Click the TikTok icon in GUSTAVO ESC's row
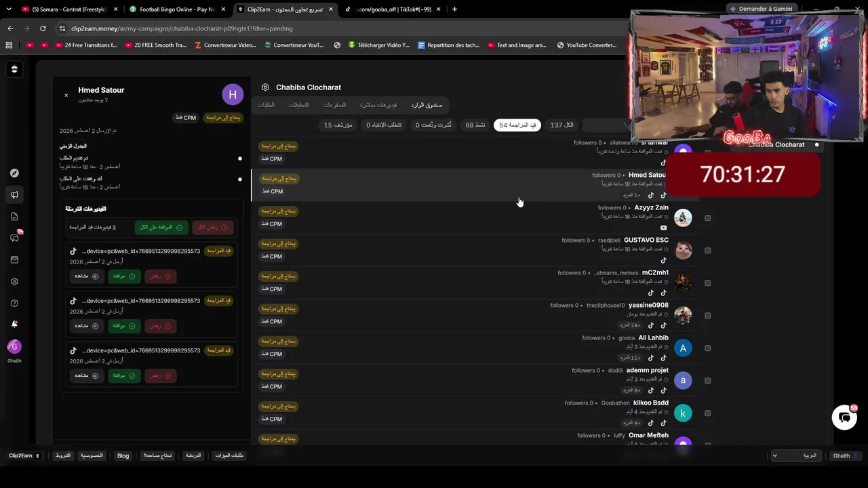868x488 pixels. pyautogui.click(x=663, y=260)
